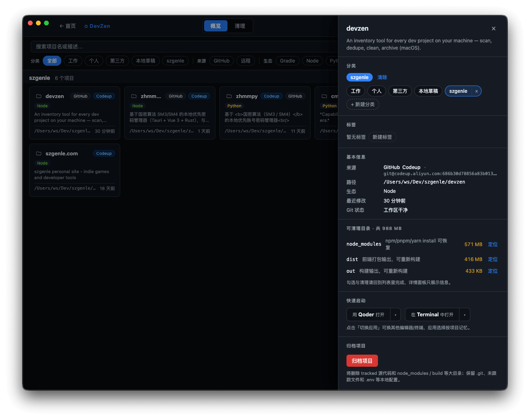Filter by 第三方 in the filter bar
Viewport: 530px width, 420px height.
click(x=117, y=61)
